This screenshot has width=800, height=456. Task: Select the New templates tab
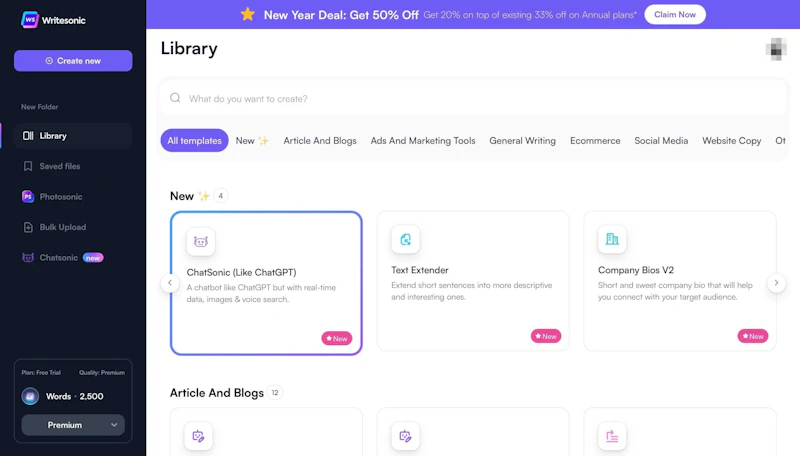tap(252, 140)
